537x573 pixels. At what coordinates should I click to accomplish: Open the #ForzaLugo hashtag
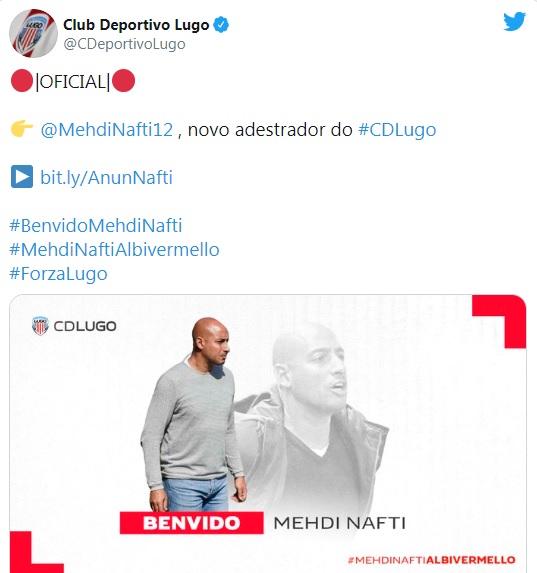[58, 274]
